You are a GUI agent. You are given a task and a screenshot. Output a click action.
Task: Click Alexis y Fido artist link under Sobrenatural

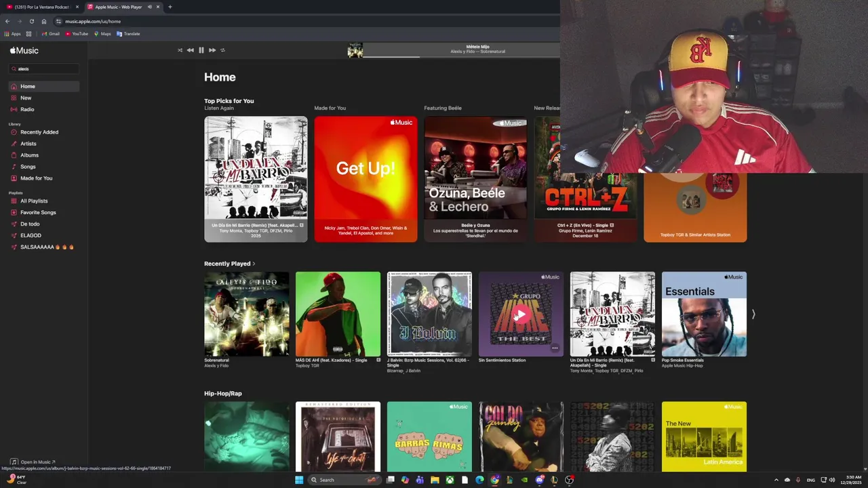click(x=216, y=366)
